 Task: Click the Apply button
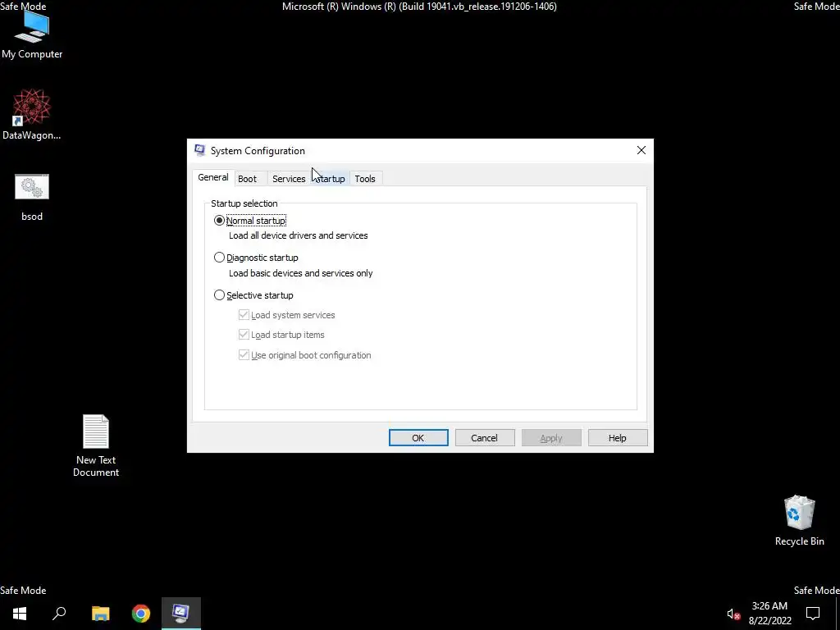pyautogui.click(x=551, y=438)
